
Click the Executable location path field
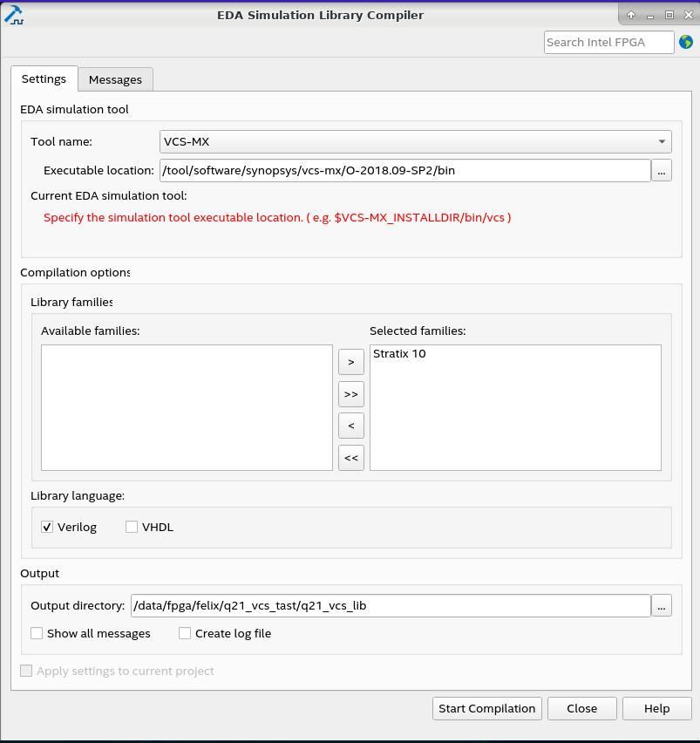coord(405,170)
